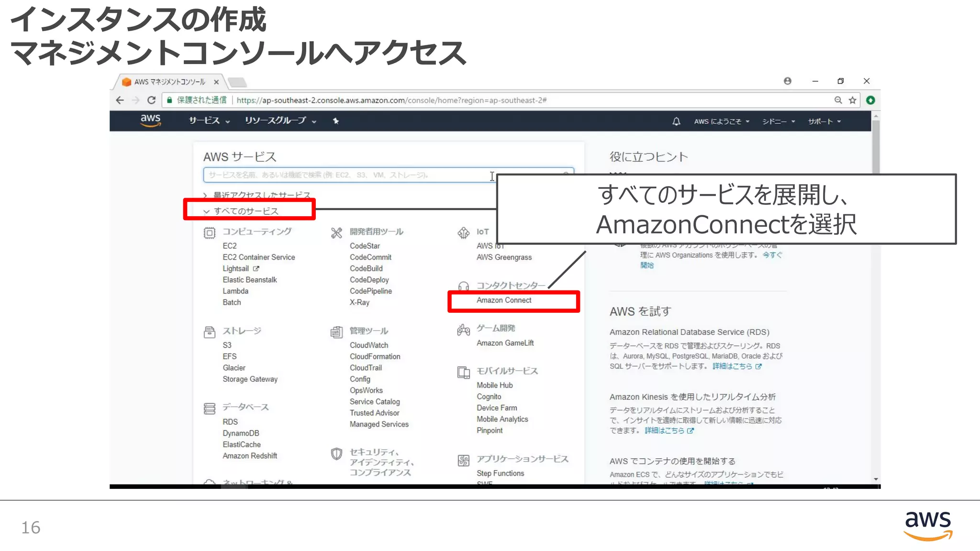
Task: Click the secure connection padlock icon
Action: click(x=169, y=100)
